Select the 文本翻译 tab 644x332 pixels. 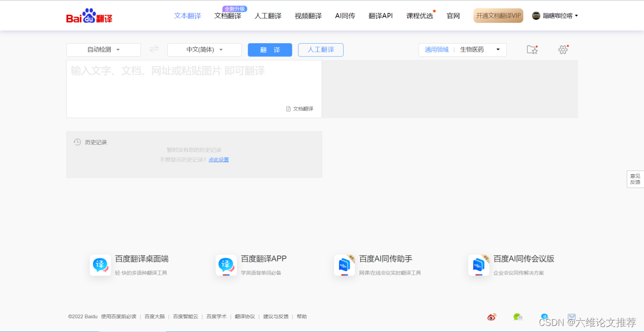tap(188, 16)
